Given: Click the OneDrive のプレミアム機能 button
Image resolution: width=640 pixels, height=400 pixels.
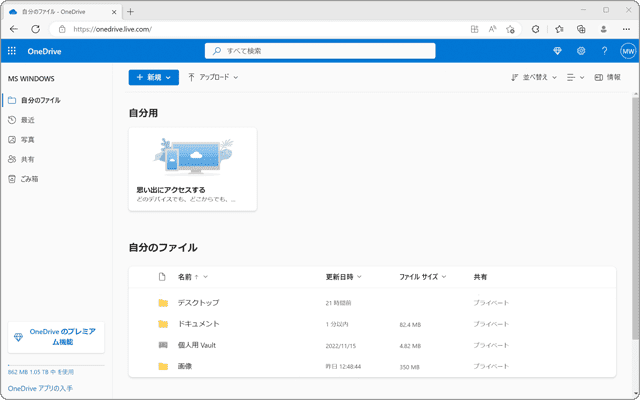Looking at the screenshot, I should (56, 337).
